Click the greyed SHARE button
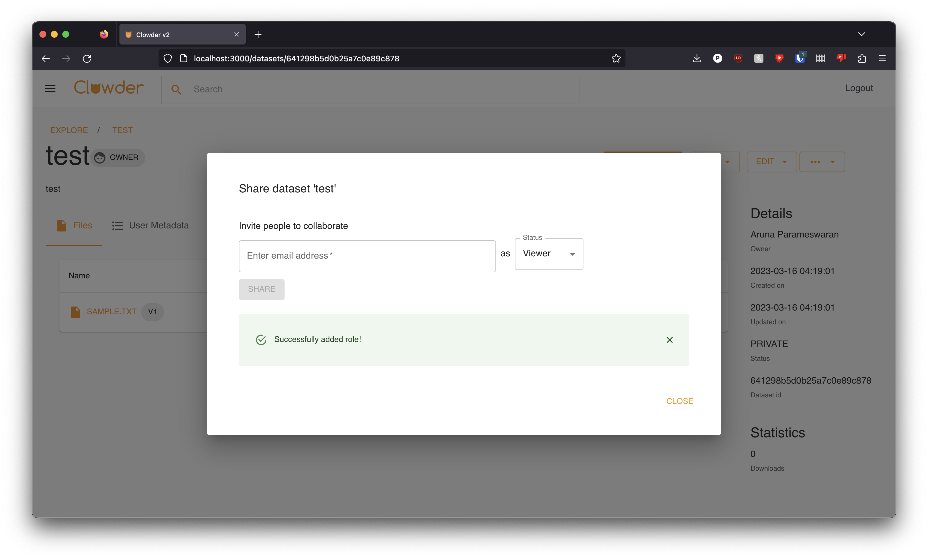The height and width of the screenshot is (560, 928). coord(261,289)
